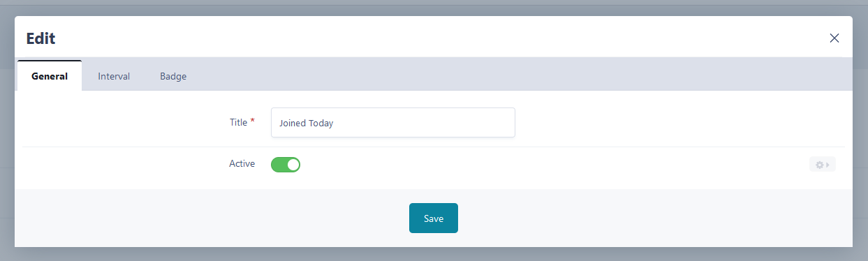Click the faded gear icon beside Active
This screenshot has width=868, height=261.
point(819,165)
